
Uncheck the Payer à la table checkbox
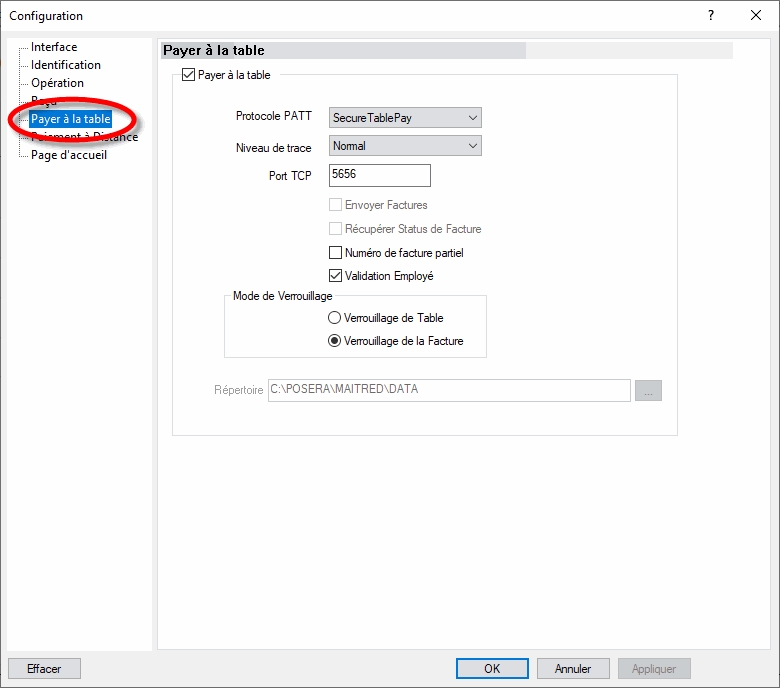(x=189, y=75)
